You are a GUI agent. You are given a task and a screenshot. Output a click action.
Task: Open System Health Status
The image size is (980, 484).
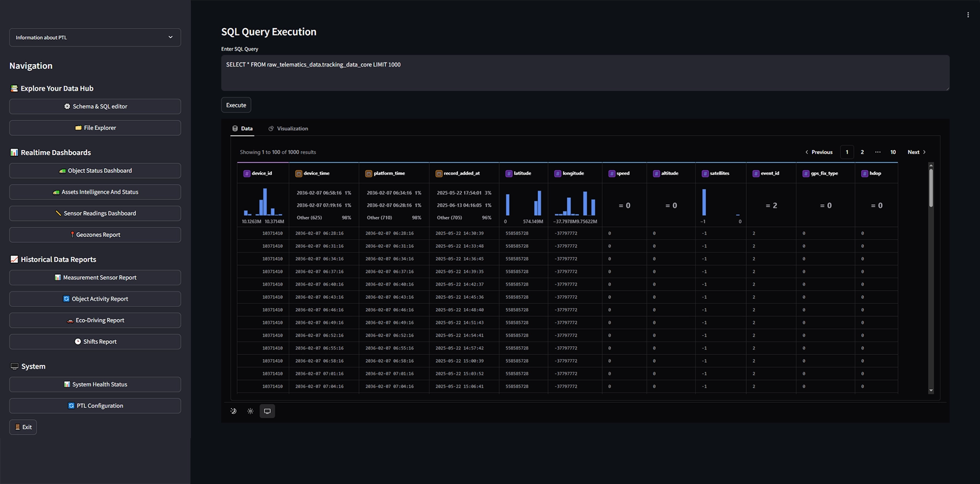point(95,385)
